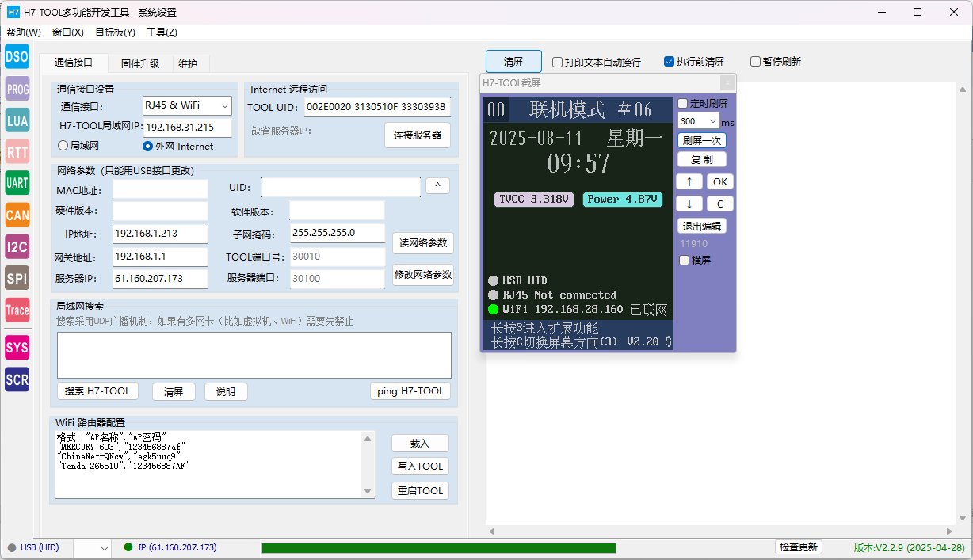Open the SPI sidebar icon
The width and height of the screenshot is (973, 560).
(17, 278)
